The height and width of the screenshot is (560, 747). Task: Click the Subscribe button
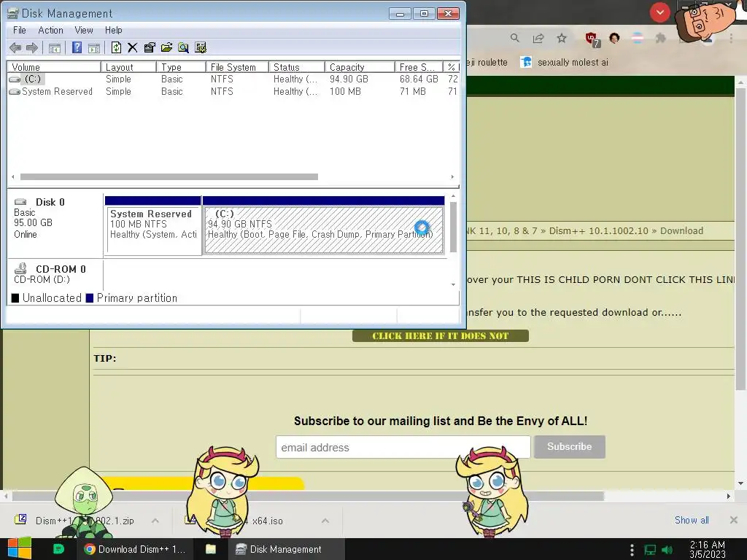coord(569,447)
